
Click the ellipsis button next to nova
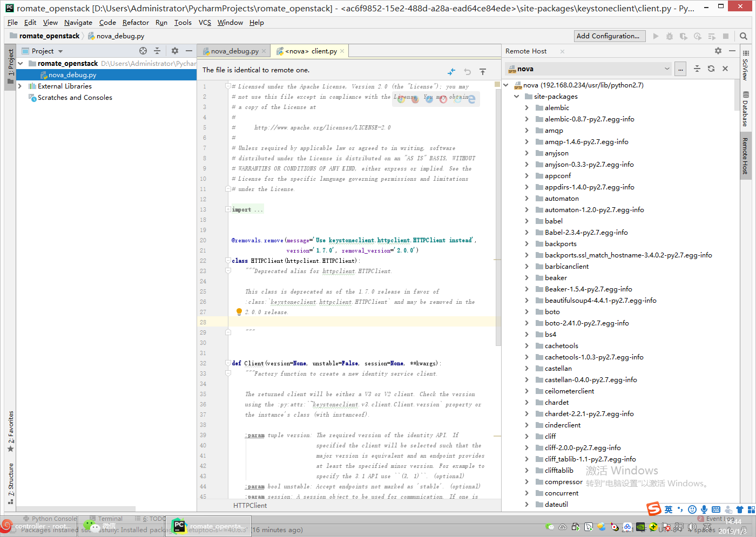[x=681, y=69]
